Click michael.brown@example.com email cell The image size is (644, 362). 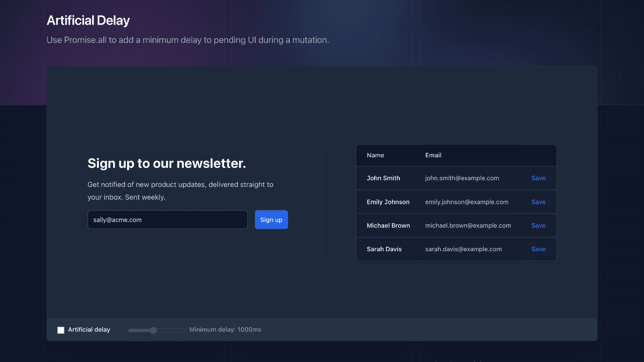[x=468, y=226]
